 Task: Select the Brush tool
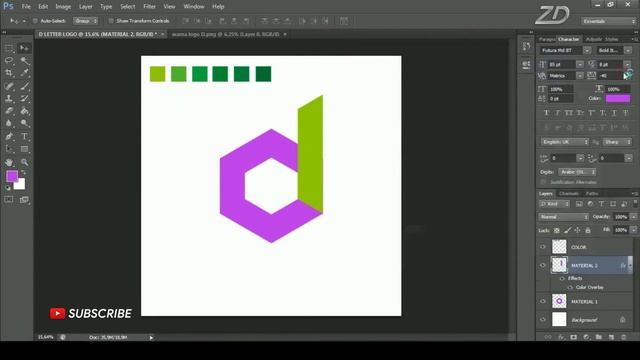pyautogui.click(x=24, y=86)
